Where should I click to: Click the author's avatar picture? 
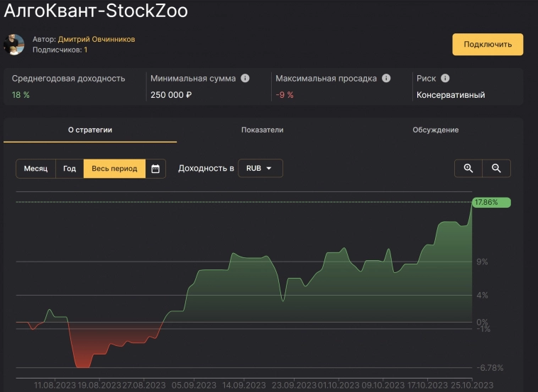[x=14, y=45]
